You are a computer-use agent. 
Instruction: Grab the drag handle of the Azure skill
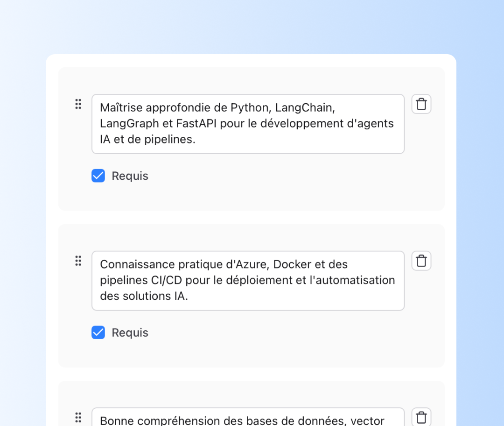pyautogui.click(x=78, y=261)
